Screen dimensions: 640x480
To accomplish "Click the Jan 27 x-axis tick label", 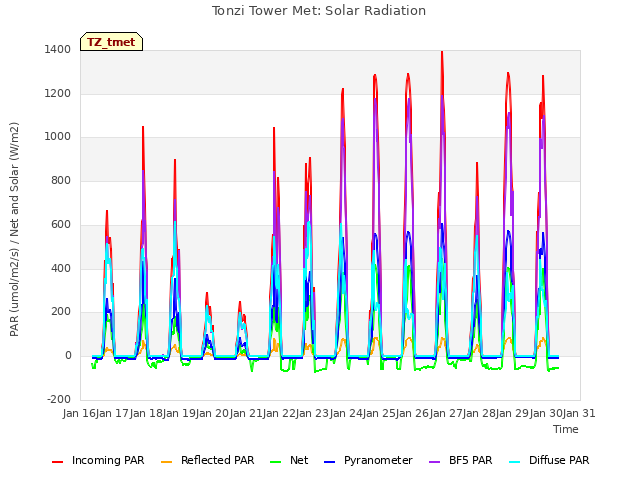I will pyautogui.click(x=447, y=413).
